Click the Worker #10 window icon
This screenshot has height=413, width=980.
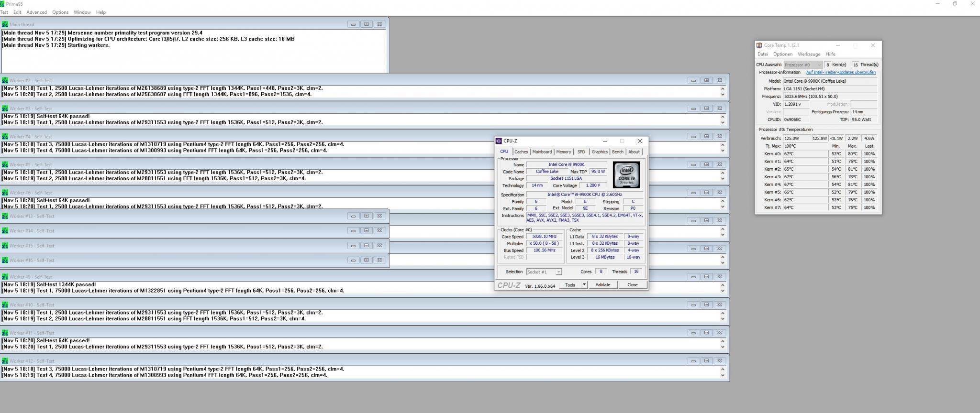click(5, 304)
